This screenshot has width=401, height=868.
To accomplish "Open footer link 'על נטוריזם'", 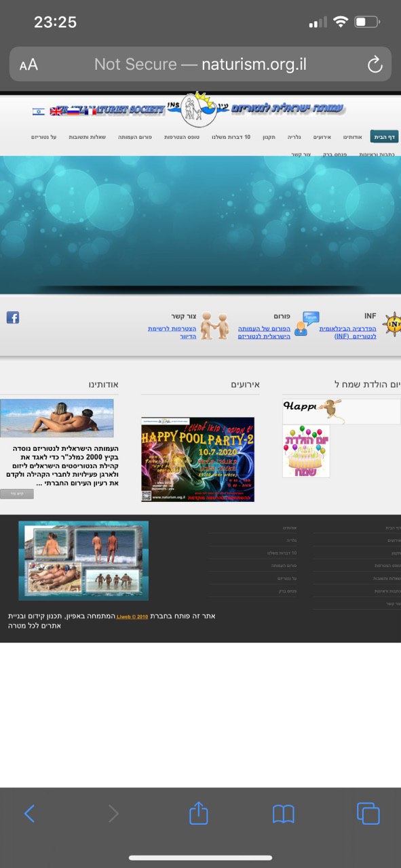I will [x=287, y=578].
